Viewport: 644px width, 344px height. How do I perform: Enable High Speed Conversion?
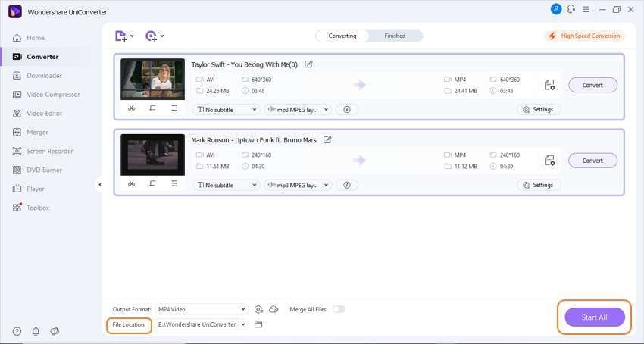(x=584, y=36)
